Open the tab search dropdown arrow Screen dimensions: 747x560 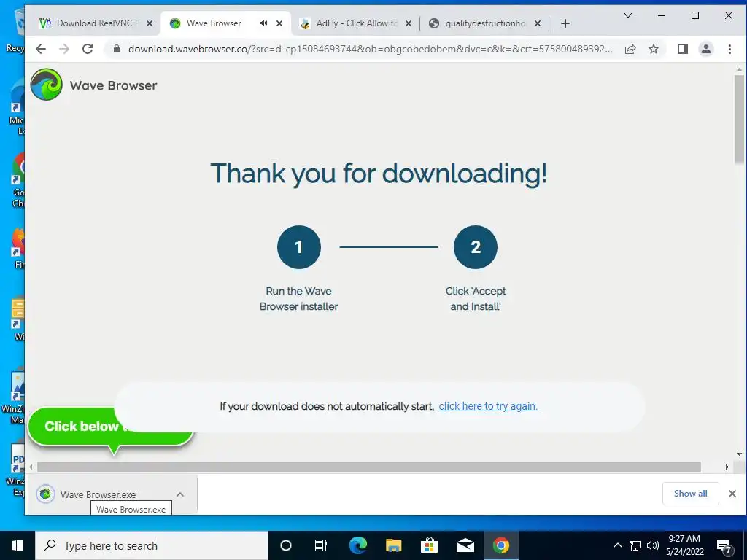coord(628,15)
